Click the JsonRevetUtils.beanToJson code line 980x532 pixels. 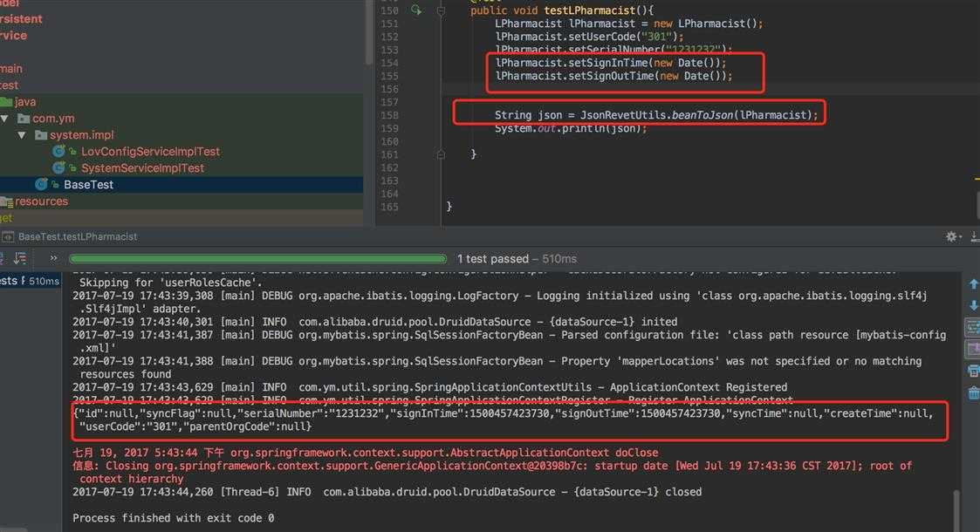(x=656, y=115)
